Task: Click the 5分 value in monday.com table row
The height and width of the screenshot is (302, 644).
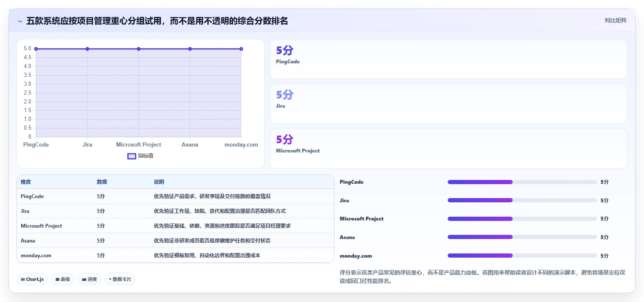Action: pos(101,256)
